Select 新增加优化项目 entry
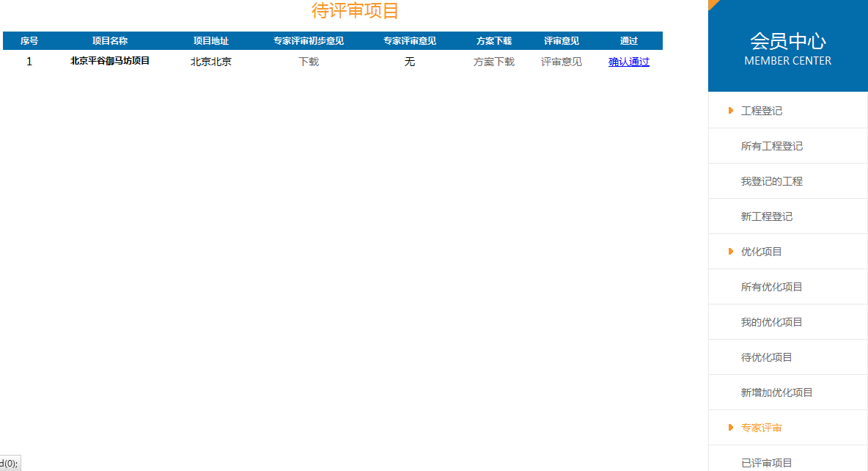The width and height of the screenshot is (868, 471). coord(776,392)
